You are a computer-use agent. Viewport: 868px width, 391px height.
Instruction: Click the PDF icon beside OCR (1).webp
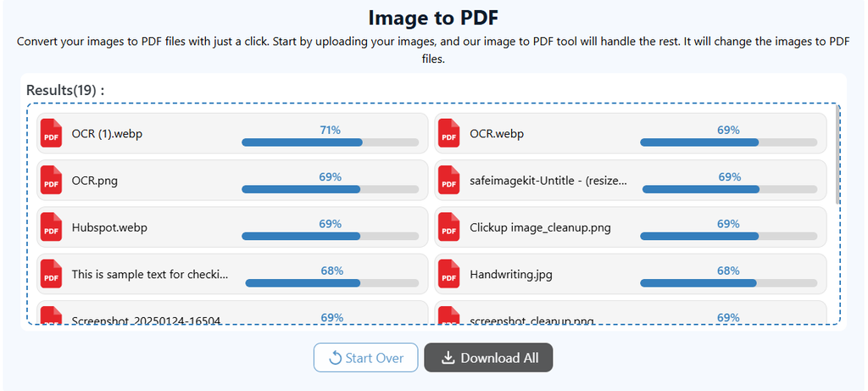(51, 133)
